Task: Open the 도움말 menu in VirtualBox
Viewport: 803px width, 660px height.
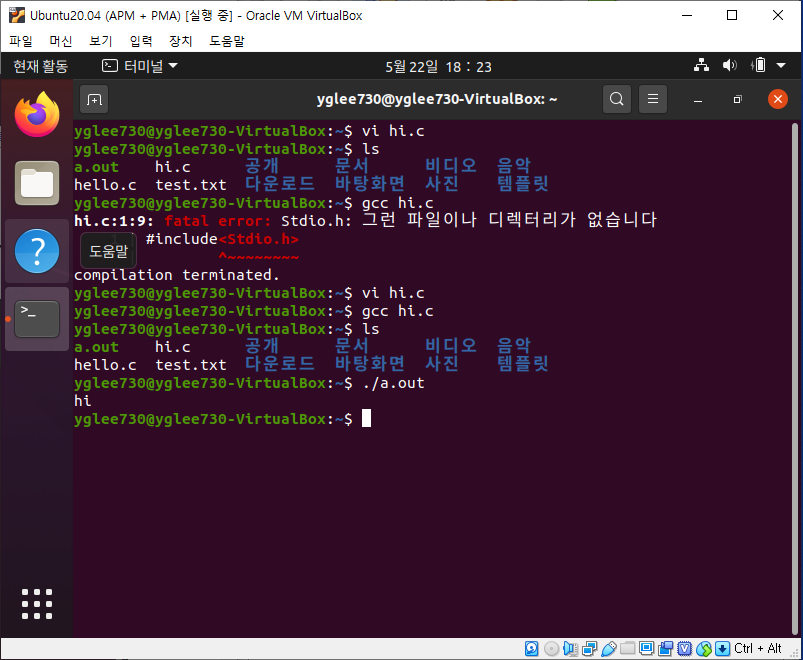Action: [227, 41]
